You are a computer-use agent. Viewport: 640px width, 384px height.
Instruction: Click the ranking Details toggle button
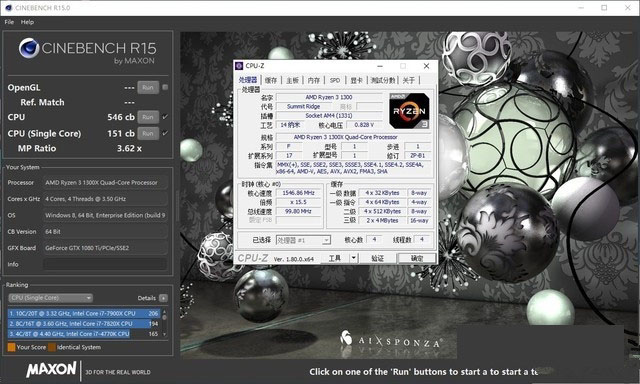tap(163, 298)
